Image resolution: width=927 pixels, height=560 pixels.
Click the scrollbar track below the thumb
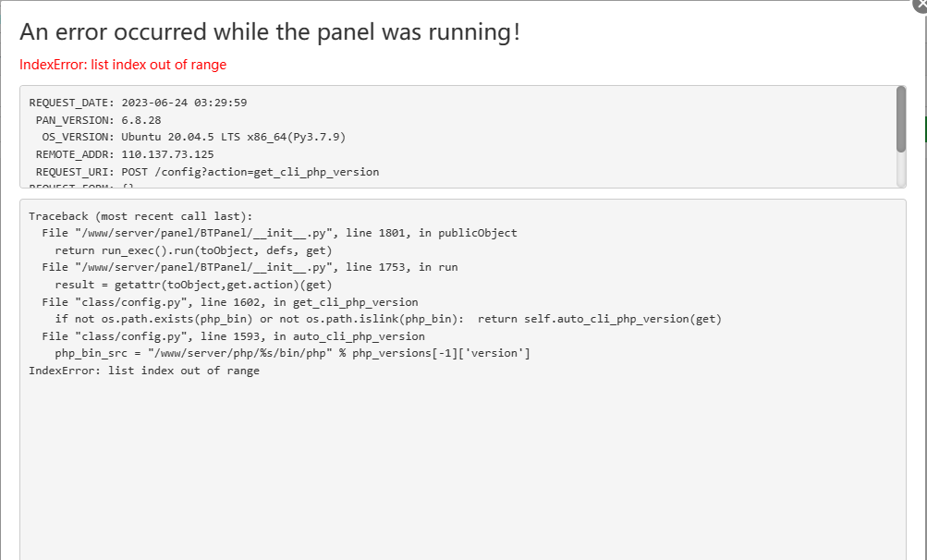[901, 170]
